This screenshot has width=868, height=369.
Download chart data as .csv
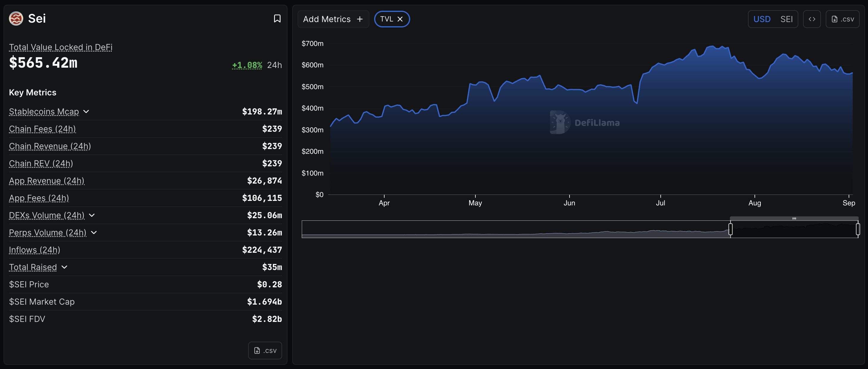[842, 19]
